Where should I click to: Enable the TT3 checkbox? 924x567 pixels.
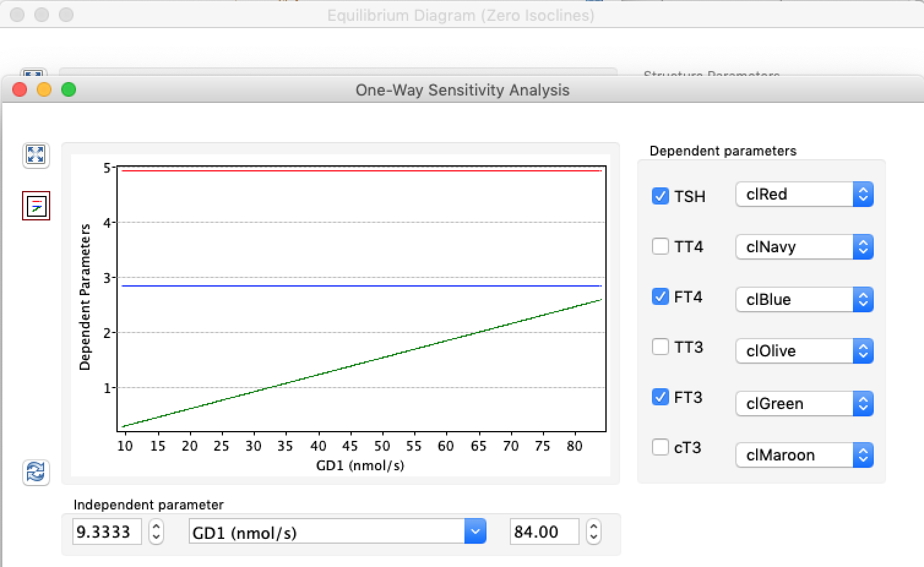660,347
